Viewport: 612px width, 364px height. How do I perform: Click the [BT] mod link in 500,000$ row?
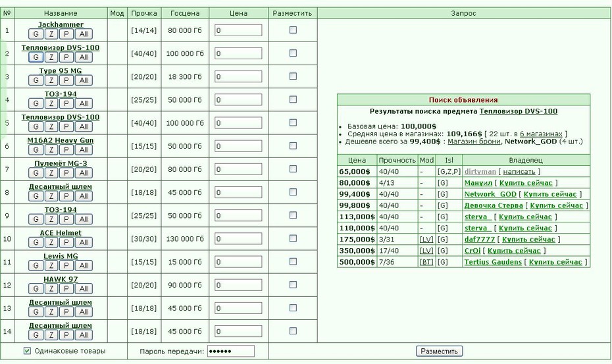coord(426,262)
